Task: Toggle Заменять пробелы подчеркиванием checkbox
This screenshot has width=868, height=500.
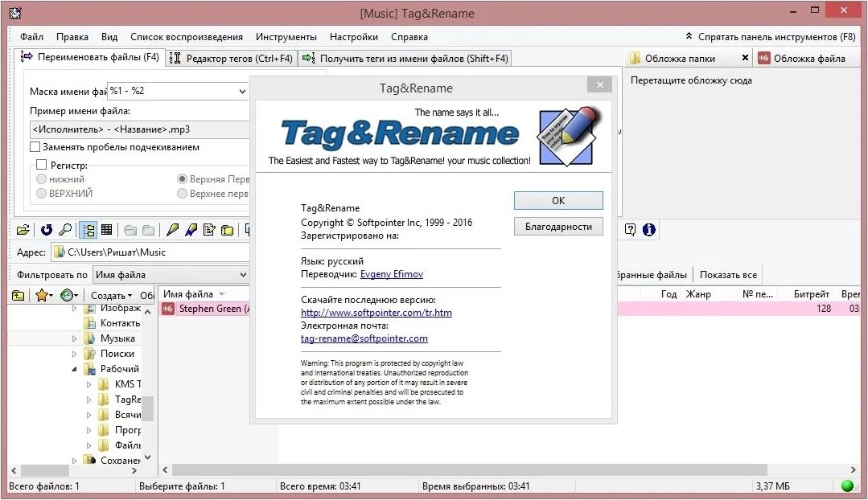Action: click(x=35, y=147)
